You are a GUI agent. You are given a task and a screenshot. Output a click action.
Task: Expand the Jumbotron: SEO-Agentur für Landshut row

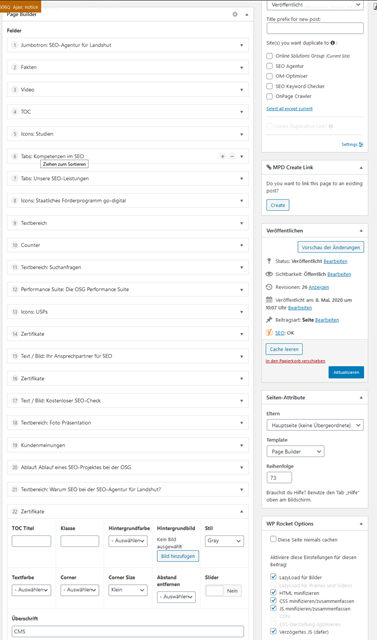pos(128,45)
